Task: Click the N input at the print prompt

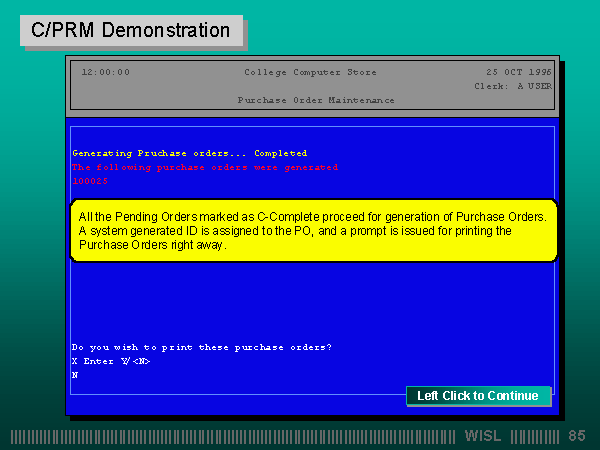Action: [x=75, y=375]
